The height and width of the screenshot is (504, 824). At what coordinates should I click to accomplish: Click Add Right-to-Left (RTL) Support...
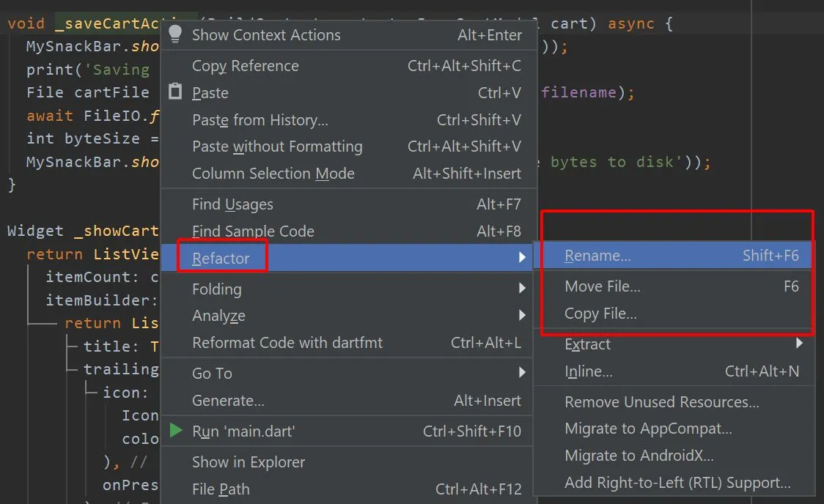677,483
